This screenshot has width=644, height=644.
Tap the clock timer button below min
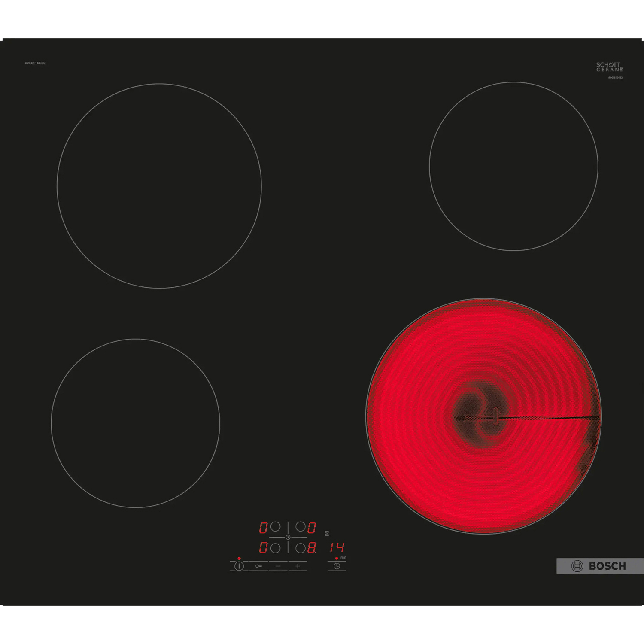tap(337, 566)
